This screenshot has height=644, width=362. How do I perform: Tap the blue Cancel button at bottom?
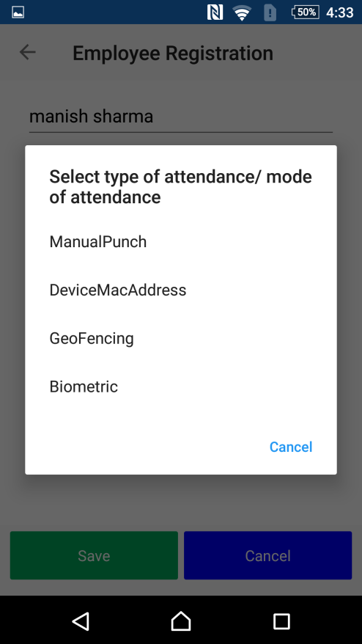coord(267,555)
